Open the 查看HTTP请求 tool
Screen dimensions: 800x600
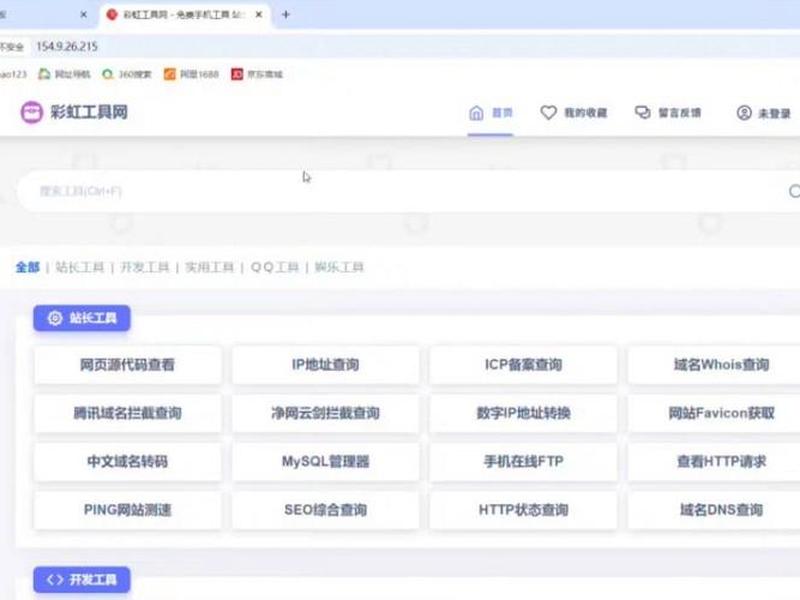click(x=714, y=462)
